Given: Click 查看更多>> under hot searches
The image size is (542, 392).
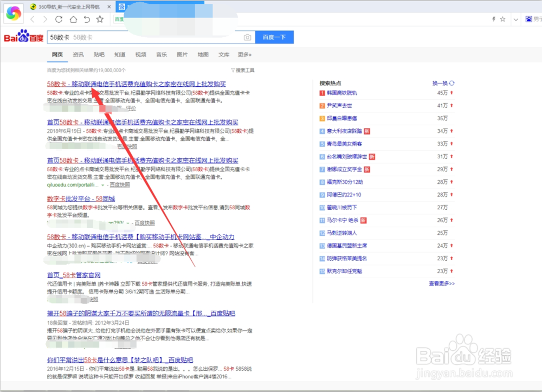Looking at the screenshot, I should coord(442,284).
